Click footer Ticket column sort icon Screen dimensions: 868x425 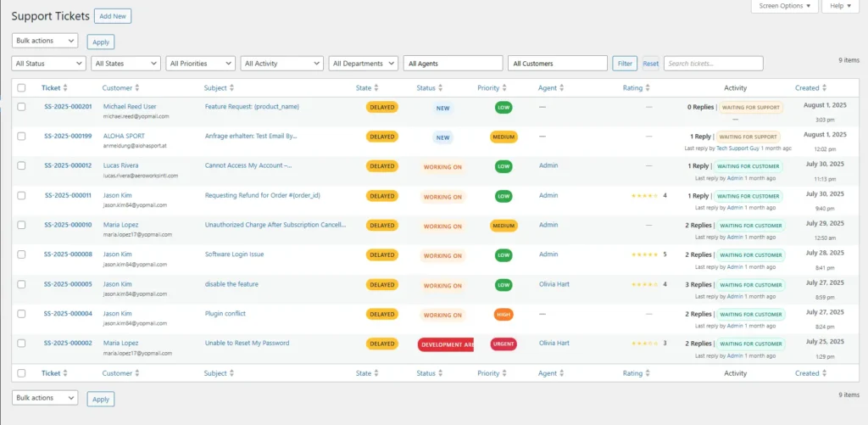(x=65, y=373)
